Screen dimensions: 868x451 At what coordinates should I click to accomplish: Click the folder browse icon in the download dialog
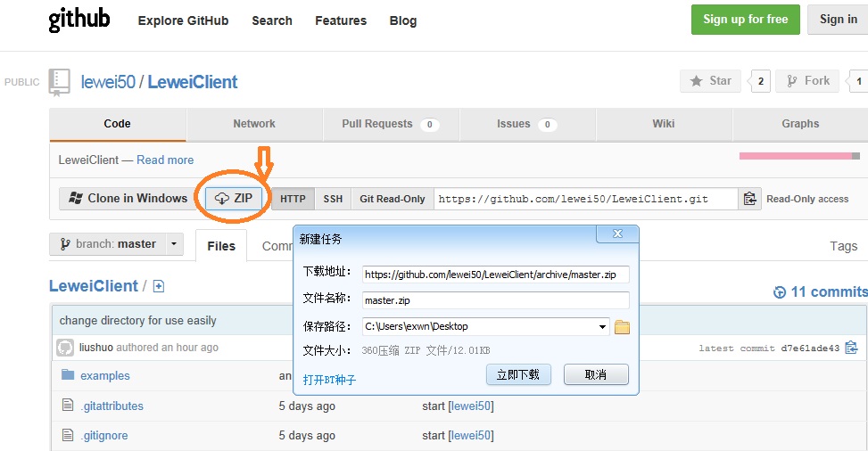point(622,327)
